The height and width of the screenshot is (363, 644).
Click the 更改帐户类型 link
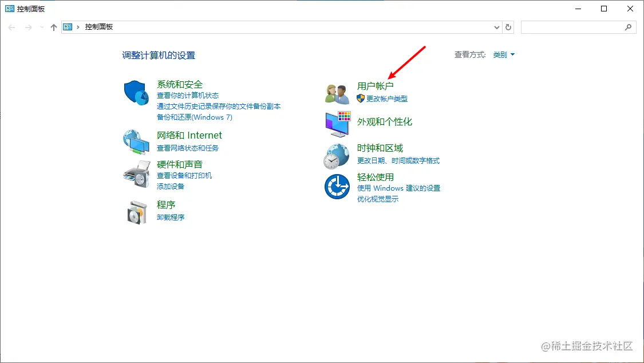coord(387,98)
